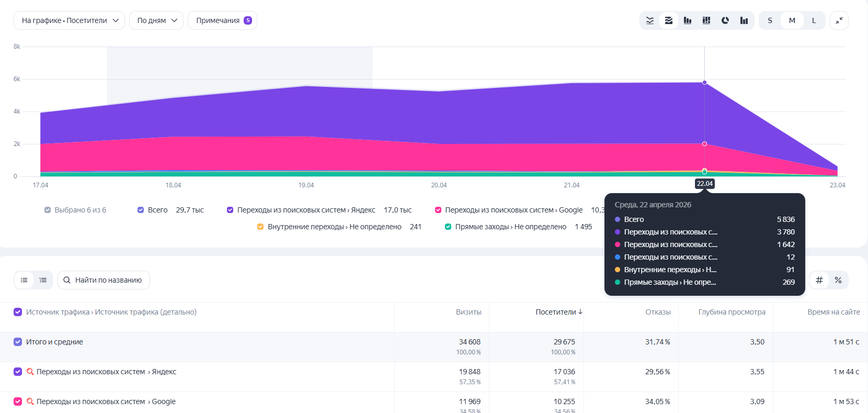Click the pink data point on 22.04

704,143
